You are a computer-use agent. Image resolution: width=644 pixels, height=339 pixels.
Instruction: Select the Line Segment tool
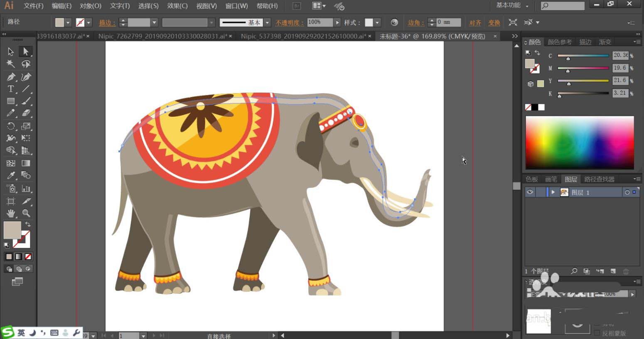[26, 89]
